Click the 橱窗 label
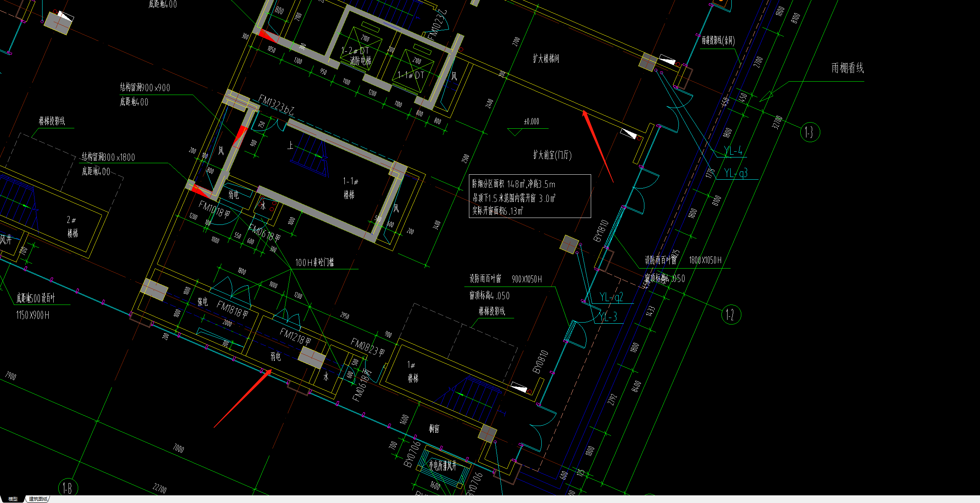This screenshot has height=503, width=980. [434, 429]
